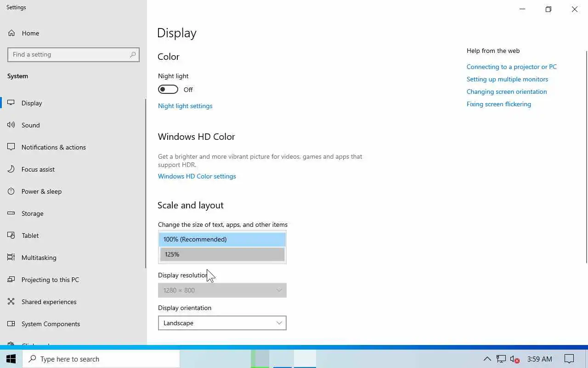
Task: Click the Focus assist moon icon
Action: [11, 169]
